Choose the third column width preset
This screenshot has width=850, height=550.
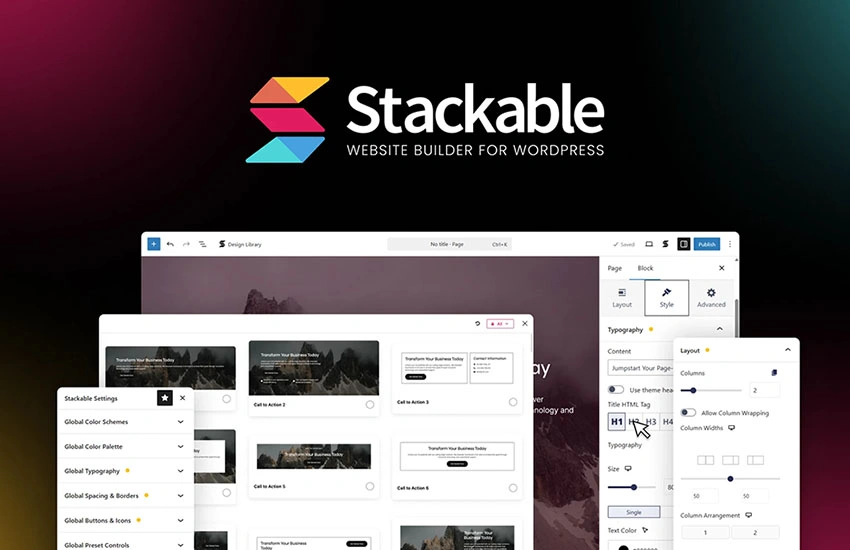tap(755, 460)
